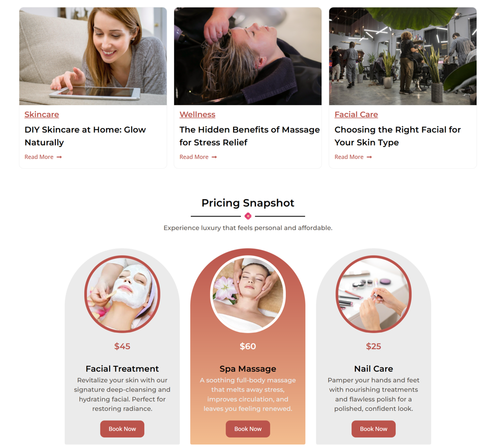Click the pink flower divider icon

248,216
